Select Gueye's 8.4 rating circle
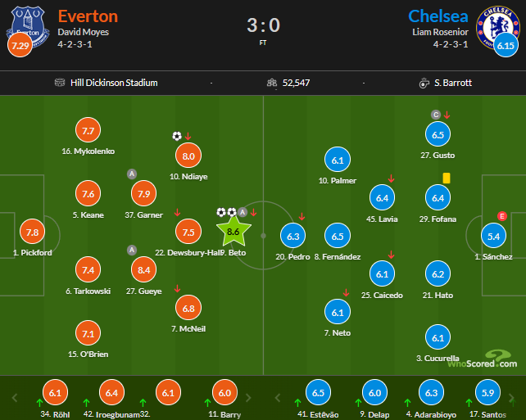The width and height of the screenshot is (526, 420). pos(143,269)
